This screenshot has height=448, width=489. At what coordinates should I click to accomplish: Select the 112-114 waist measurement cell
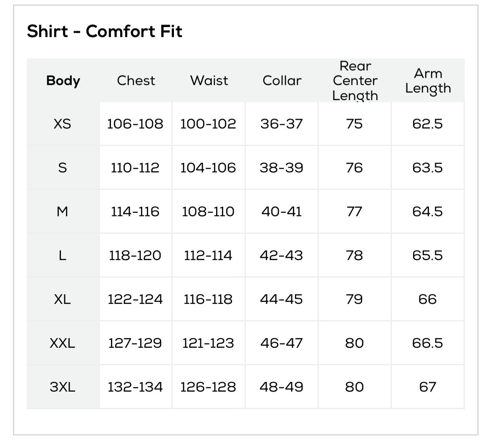pyautogui.click(x=208, y=256)
